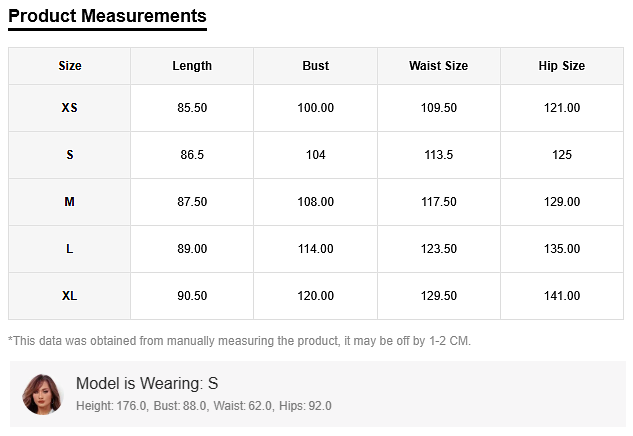Click the model height and bust details line
The image size is (633, 436).
(204, 406)
